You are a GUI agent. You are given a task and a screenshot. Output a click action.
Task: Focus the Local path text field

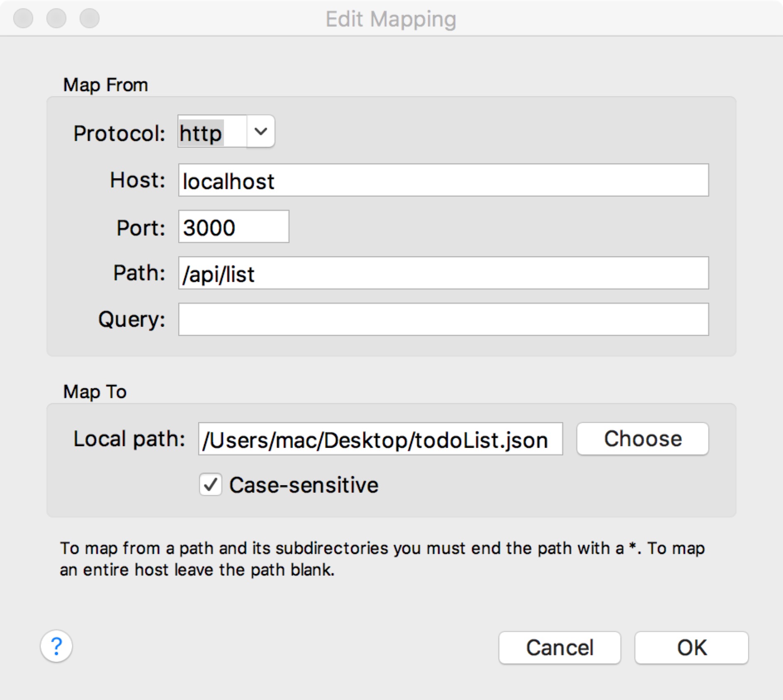380,439
